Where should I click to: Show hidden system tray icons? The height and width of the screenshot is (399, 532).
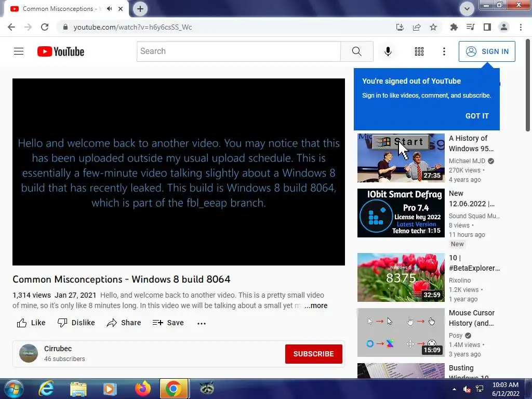(454, 389)
